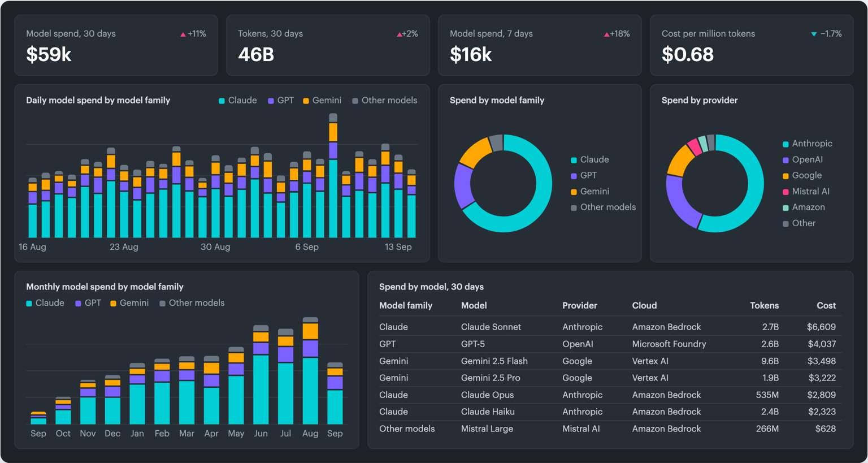This screenshot has height=463, width=868.
Task: Select Google label in Spend by provider legend
Action: click(807, 175)
